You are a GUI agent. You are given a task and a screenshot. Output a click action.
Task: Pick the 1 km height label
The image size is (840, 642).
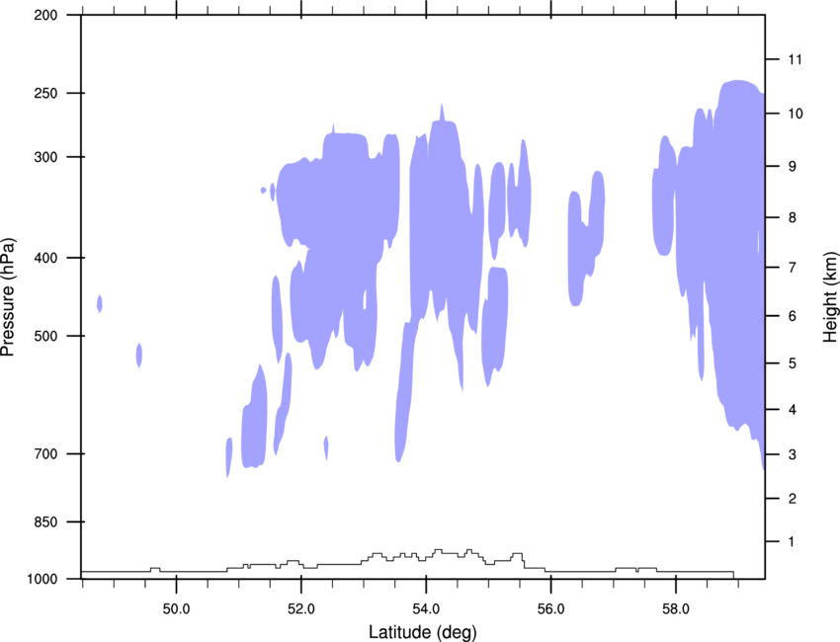tap(792, 542)
